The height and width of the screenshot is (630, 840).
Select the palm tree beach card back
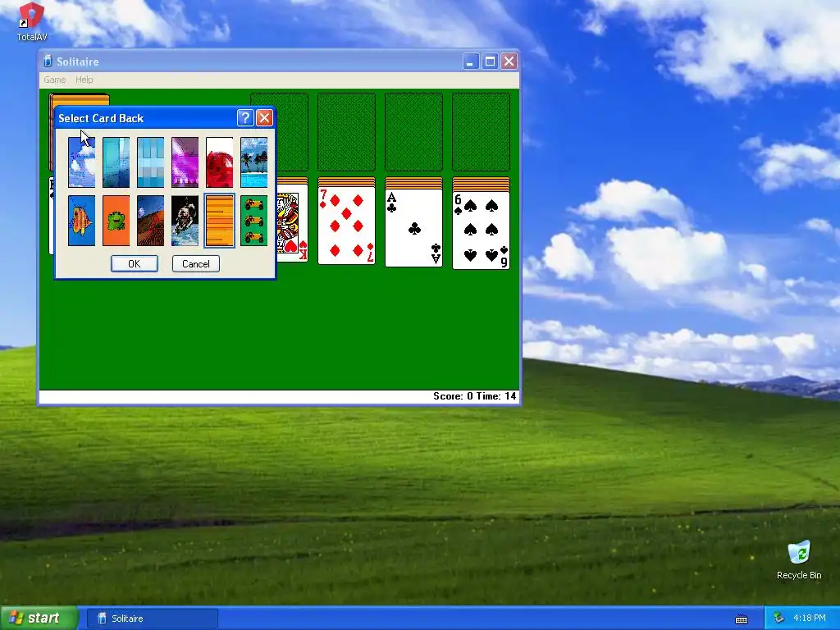coord(254,162)
